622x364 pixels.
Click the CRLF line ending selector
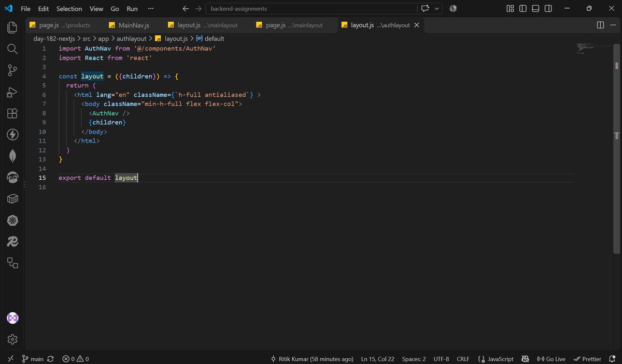click(463, 359)
